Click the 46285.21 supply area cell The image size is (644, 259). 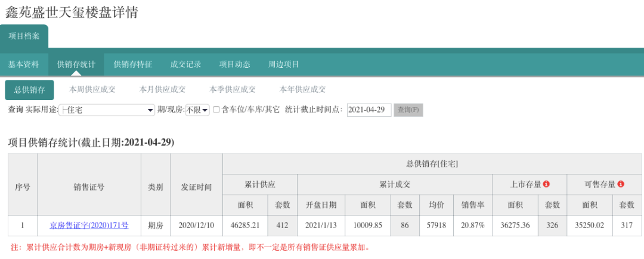pos(246,226)
